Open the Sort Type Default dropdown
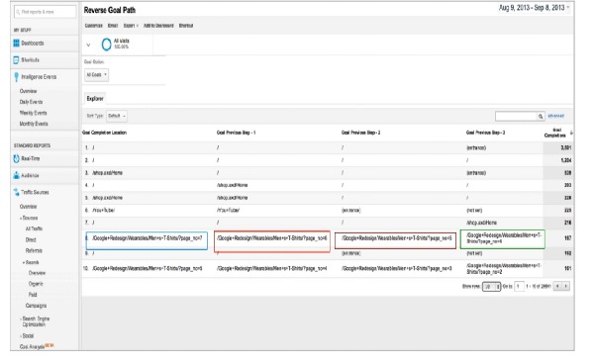594x364 pixels. point(117,116)
